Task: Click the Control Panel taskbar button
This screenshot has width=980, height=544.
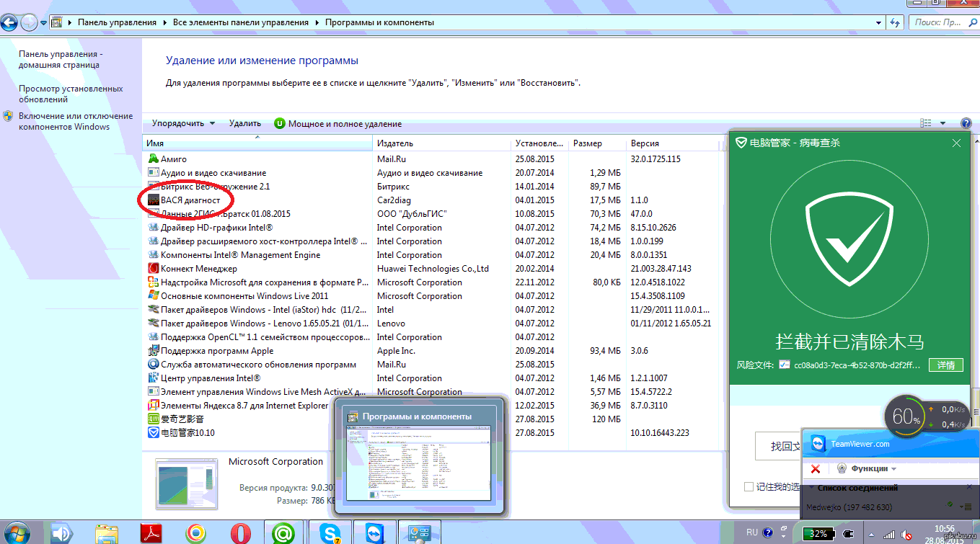Action: 420,533
